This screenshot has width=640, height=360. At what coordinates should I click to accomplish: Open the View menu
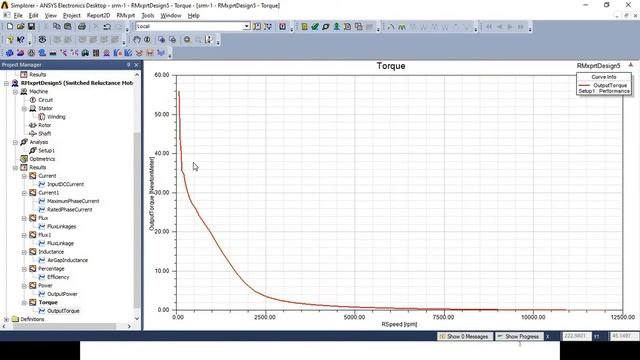pos(51,16)
